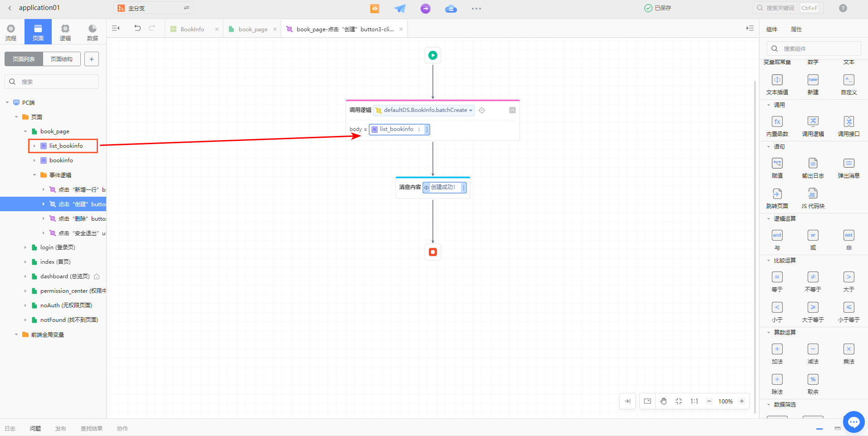Collapse the book_page tree node
This screenshot has height=436, width=868.
tap(25, 131)
